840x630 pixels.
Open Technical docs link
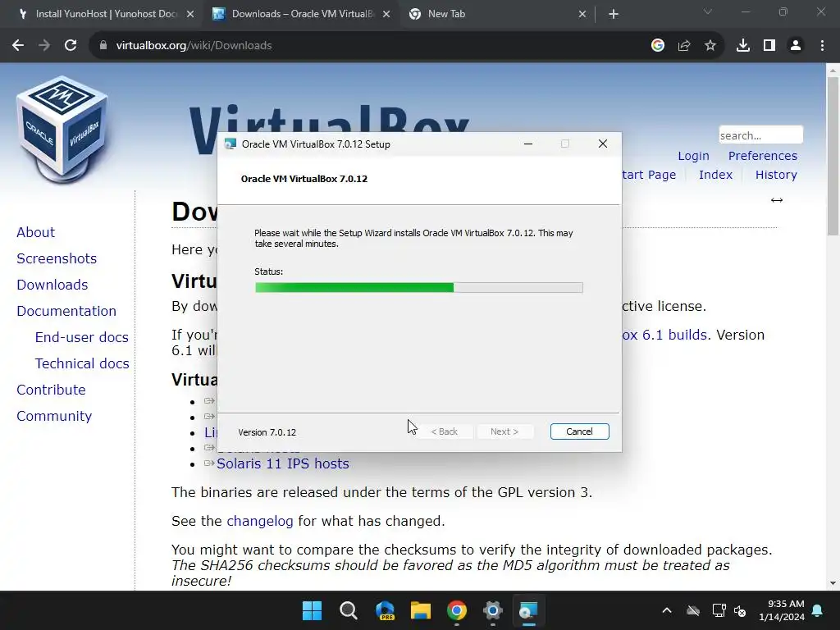tap(82, 363)
